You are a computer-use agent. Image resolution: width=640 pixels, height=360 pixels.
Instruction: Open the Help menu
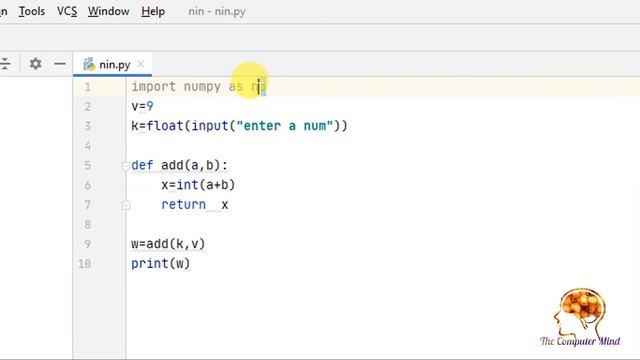pyautogui.click(x=153, y=11)
